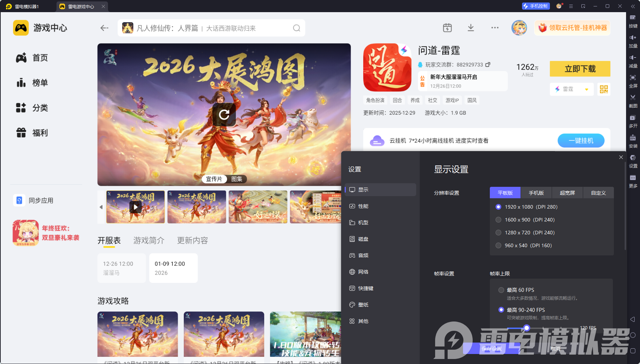Open 磁盘 settings category
Viewport: 640px width, 364px height.
point(380,239)
